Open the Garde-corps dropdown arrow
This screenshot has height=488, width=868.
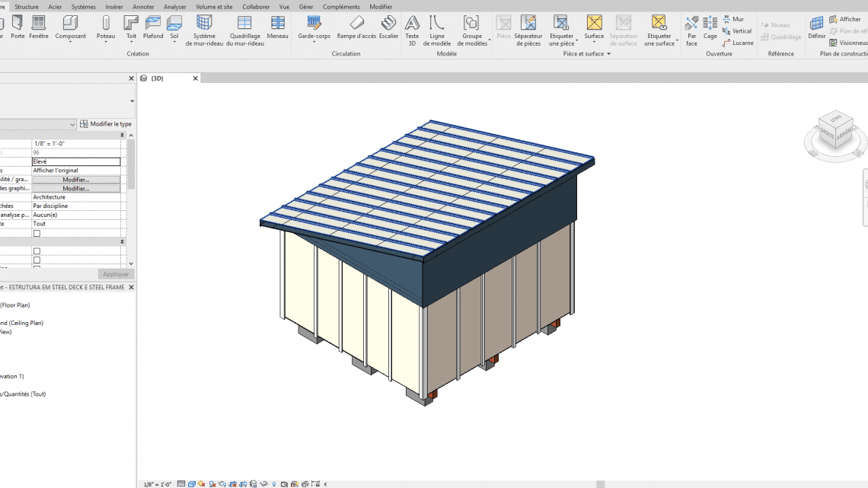pos(314,42)
